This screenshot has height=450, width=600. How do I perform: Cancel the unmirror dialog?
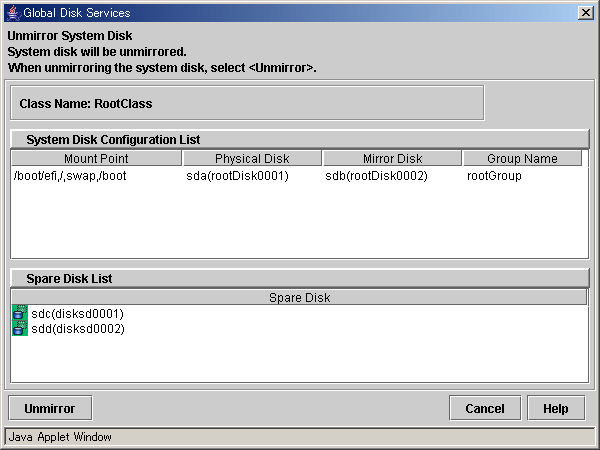485,408
